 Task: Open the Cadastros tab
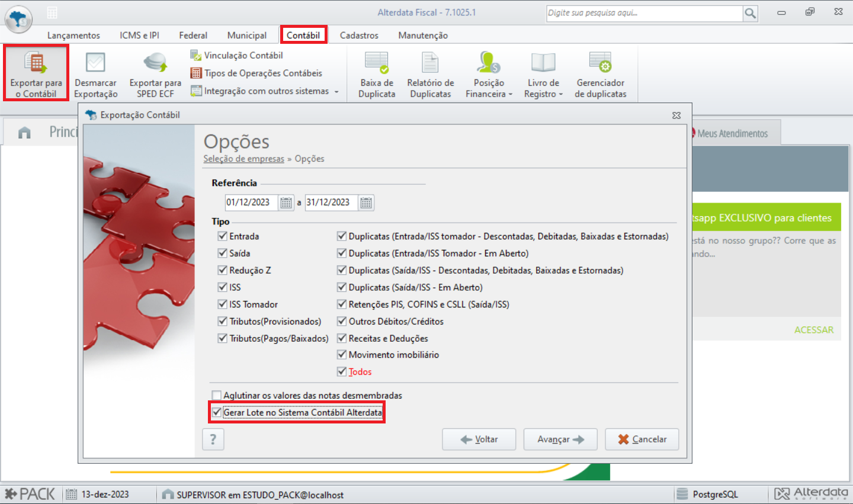[359, 36]
